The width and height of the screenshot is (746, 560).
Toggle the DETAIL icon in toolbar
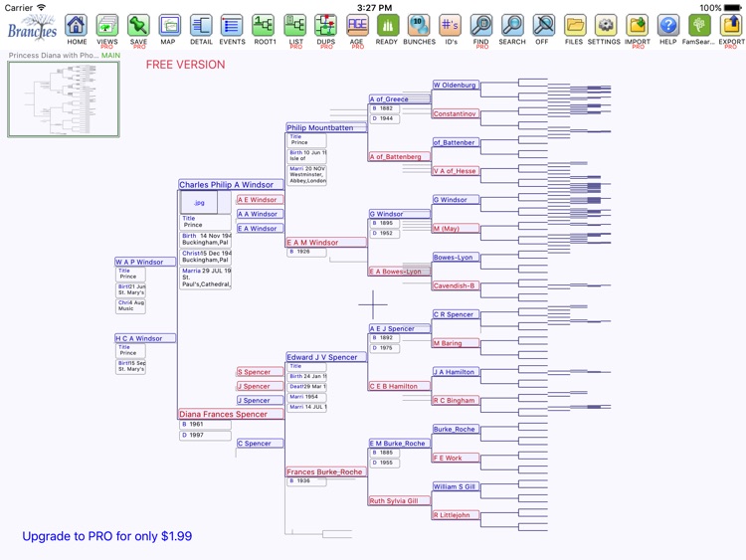coord(201,26)
